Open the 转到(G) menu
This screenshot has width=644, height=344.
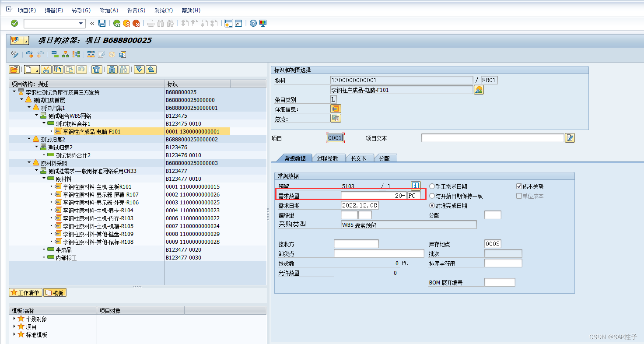[x=81, y=11]
